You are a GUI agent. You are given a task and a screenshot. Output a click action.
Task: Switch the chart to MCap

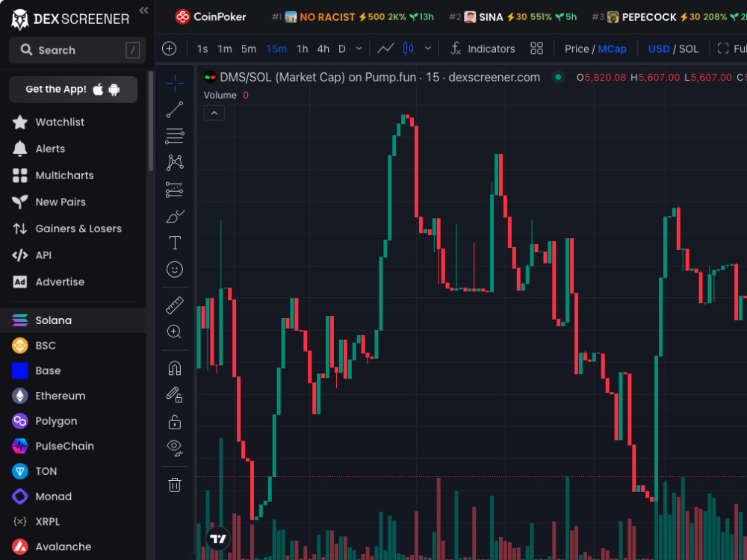(x=613, y=49)
